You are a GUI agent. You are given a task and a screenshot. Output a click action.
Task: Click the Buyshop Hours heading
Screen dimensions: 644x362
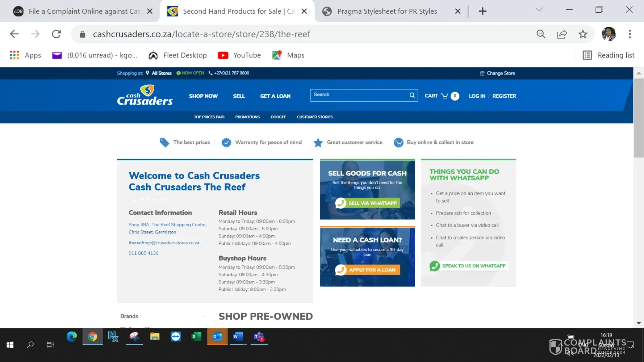(x=242, y=258)
